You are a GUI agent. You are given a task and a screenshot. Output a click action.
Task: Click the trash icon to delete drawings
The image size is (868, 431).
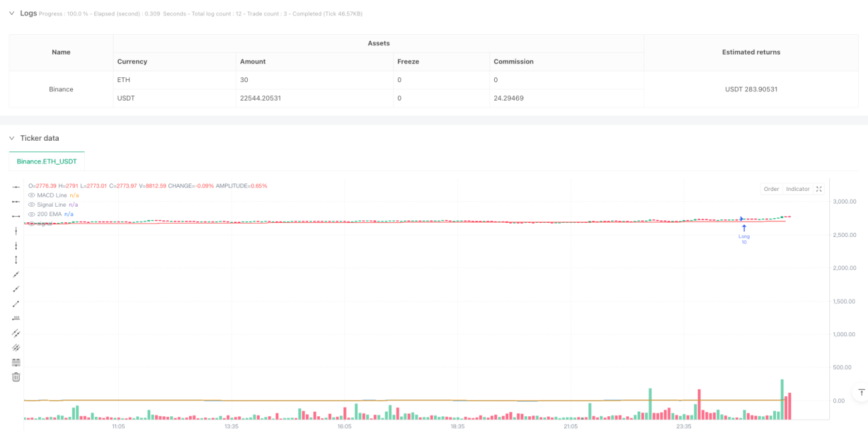pyautogui.click(x=16, y=377)
